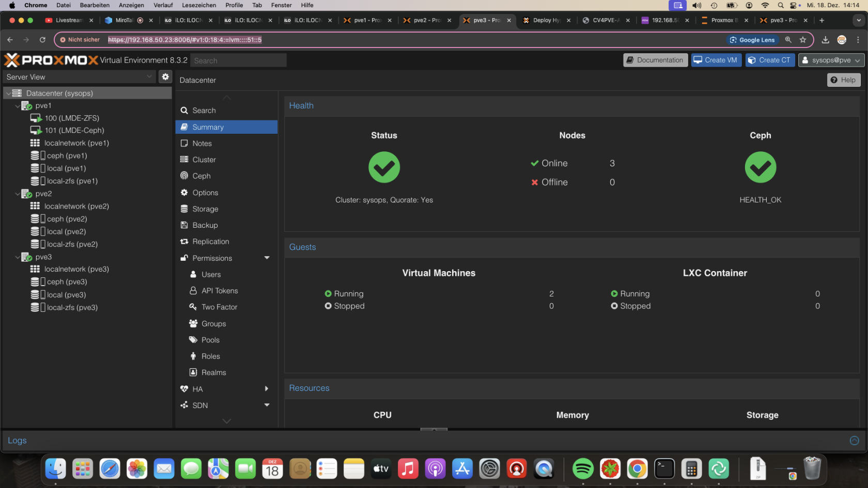Image resolution: width=868 pixels, height=488 pixels.
Task: Open Chrome downloads icon
Action: pyautogui.click(x=826, y=40)
